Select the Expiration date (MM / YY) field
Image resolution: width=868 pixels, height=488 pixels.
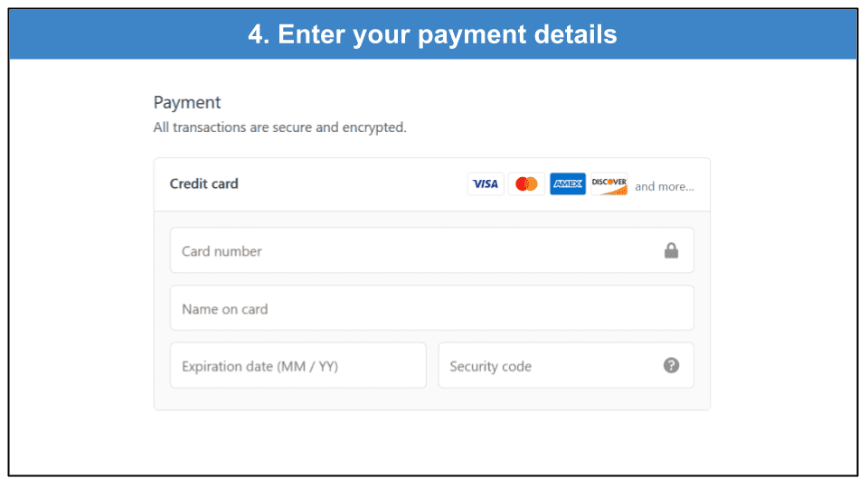298,365
